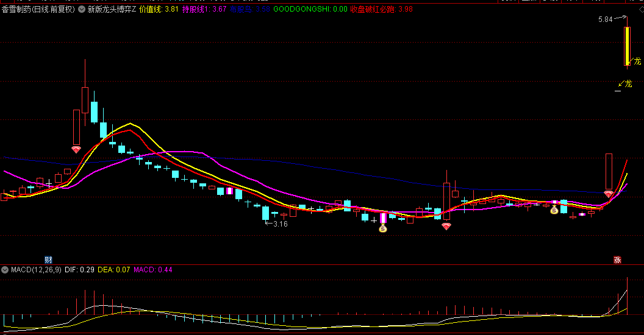The image size is (644, 335).
Task: Click the red diamond signal under the first peak
Action: coord(76,150)
